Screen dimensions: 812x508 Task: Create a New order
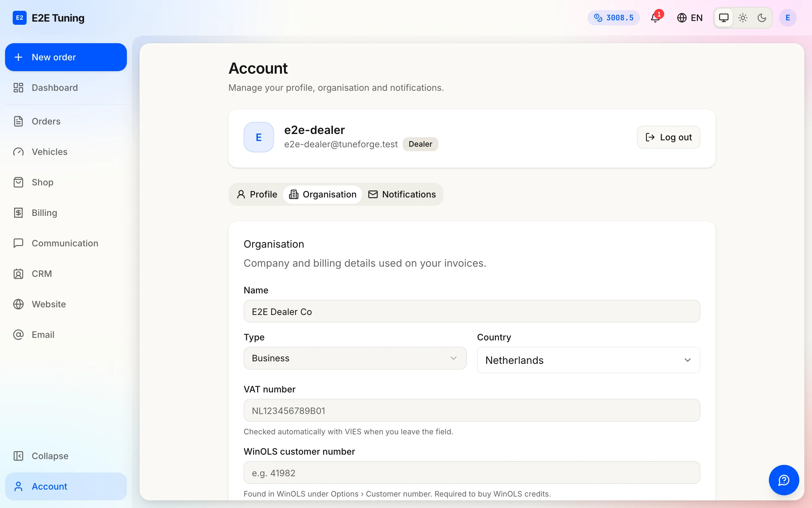[66, 57]
